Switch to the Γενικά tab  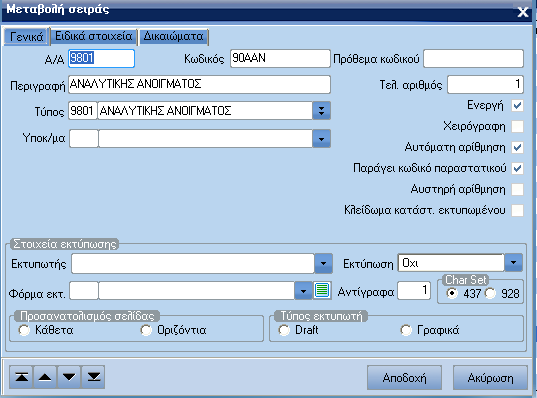coord(26,36)
